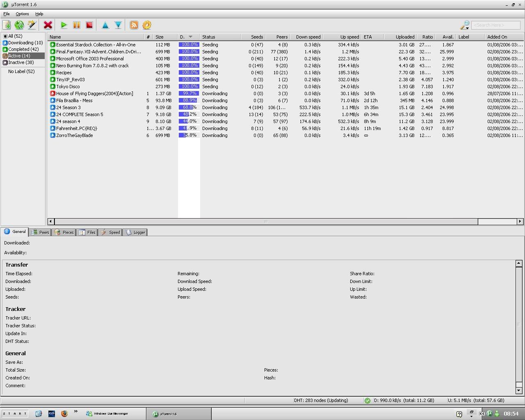525x420 pixels.
Task: Switch to the Speed tab
Action: [x=110, y=232]
